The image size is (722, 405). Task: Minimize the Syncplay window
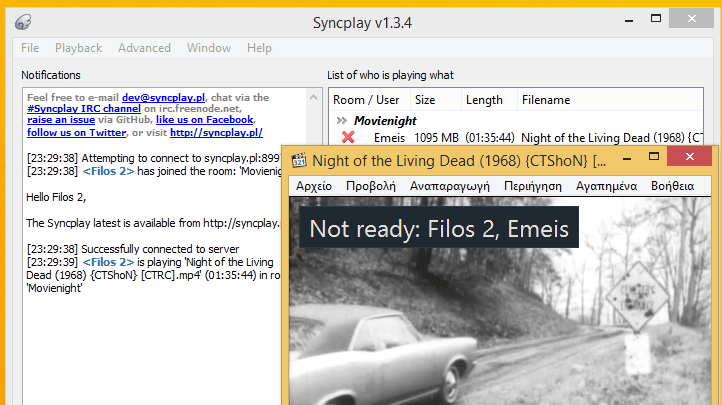tap(629, 19)
